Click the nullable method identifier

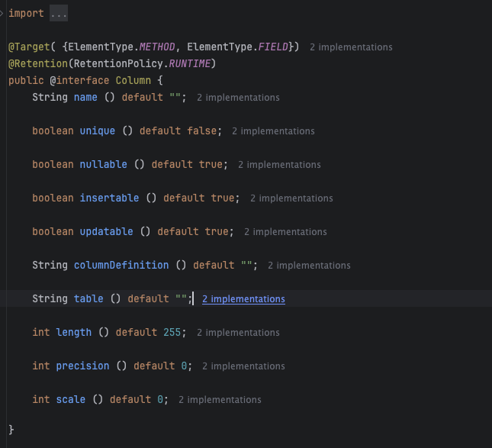coord(104,165)
